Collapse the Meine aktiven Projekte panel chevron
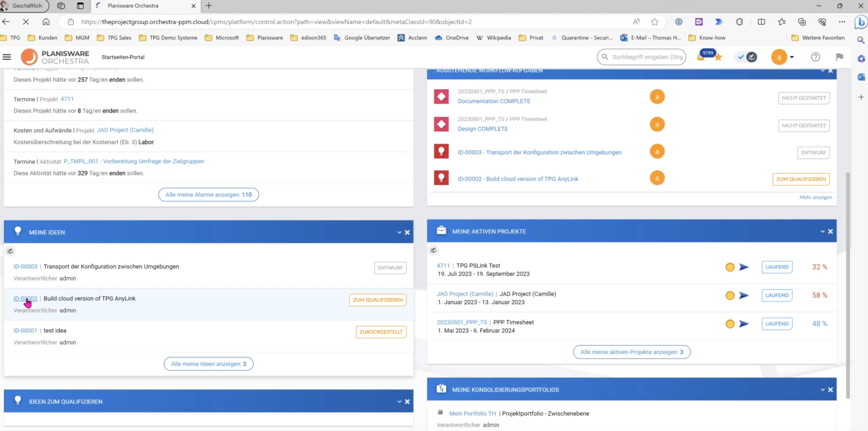The height and width of the screenshot is (431, 868). (x=822, y=231)
